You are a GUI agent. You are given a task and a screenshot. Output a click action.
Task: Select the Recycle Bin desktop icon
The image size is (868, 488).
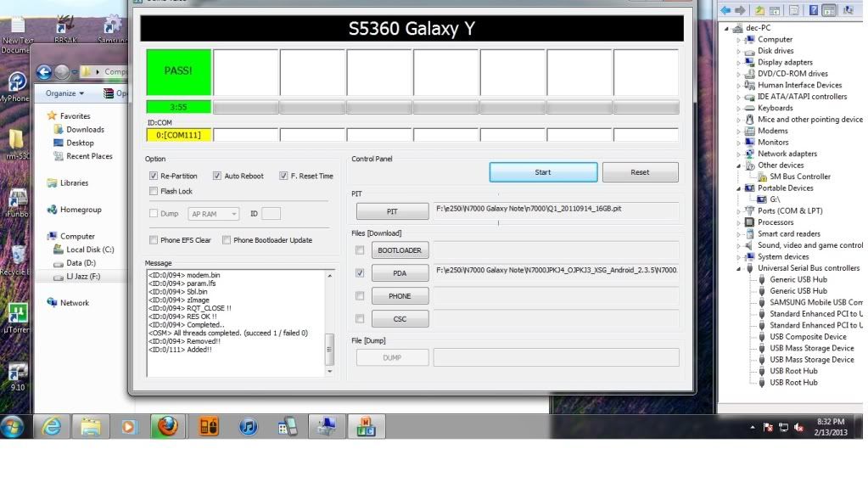(x=17, y=260)
